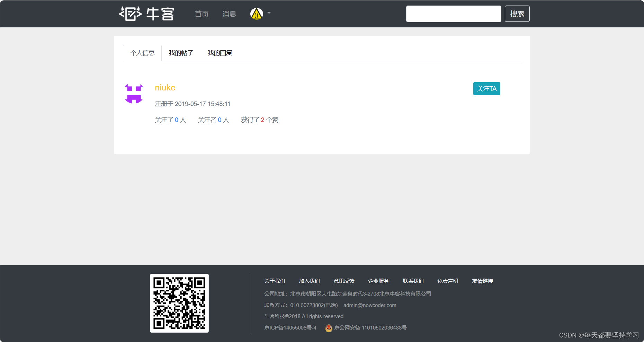Switch to the 我的帖子 tab

pyautogui.click(x=181, y=53)
